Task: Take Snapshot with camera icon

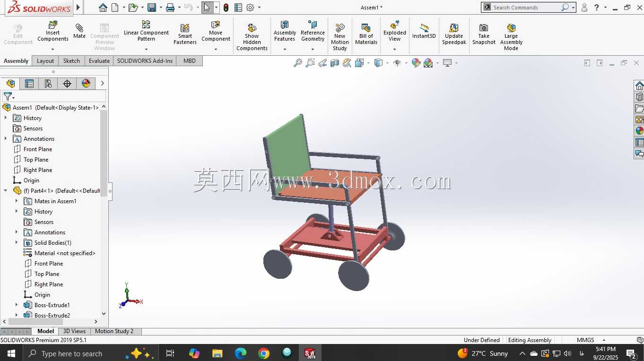Action: coord(484,34)
